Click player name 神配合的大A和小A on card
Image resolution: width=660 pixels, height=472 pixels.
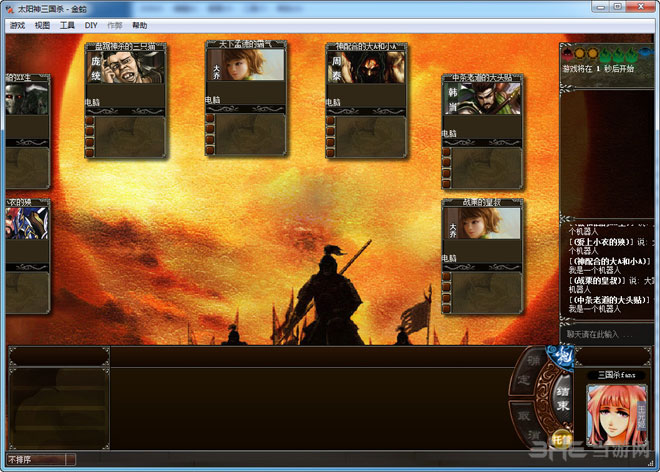[366, 46]
